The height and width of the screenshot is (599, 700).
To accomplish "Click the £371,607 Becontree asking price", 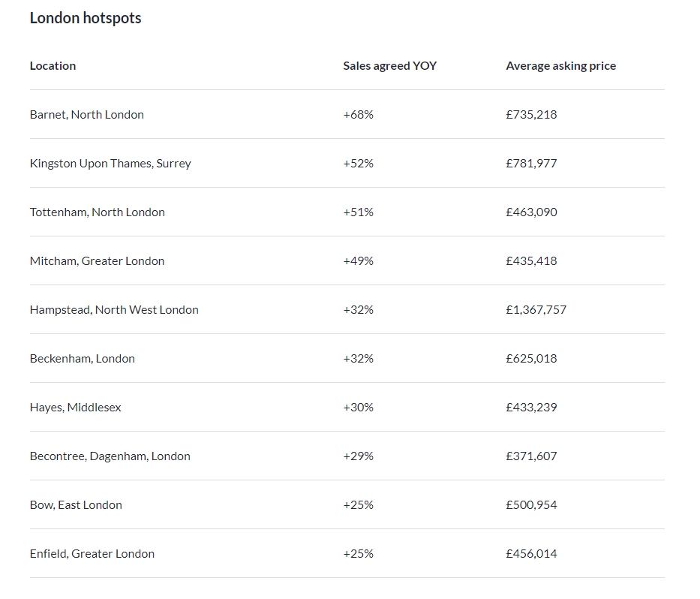I will (531, 456).
